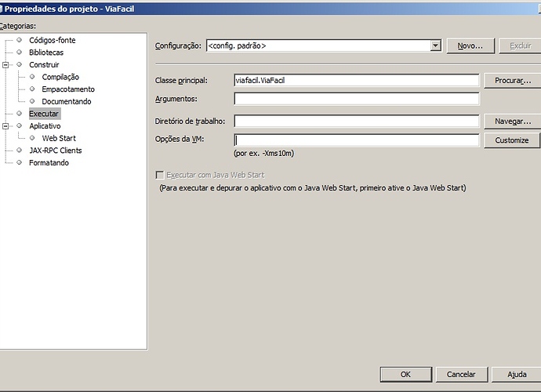Select the JAX-RPC Clients category
Image resolution: width=541 pixels, height=392 pixels.
(x=55, y=151)
